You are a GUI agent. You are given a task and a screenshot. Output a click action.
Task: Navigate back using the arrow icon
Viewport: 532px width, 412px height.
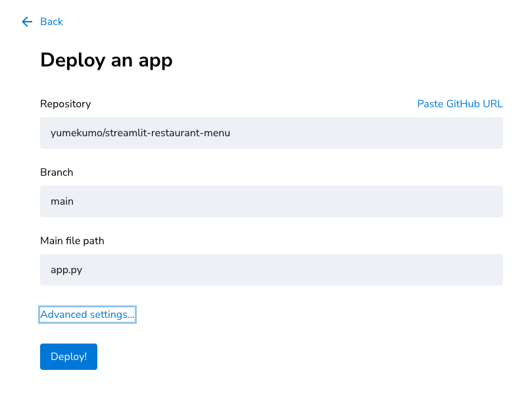point(26,22)
